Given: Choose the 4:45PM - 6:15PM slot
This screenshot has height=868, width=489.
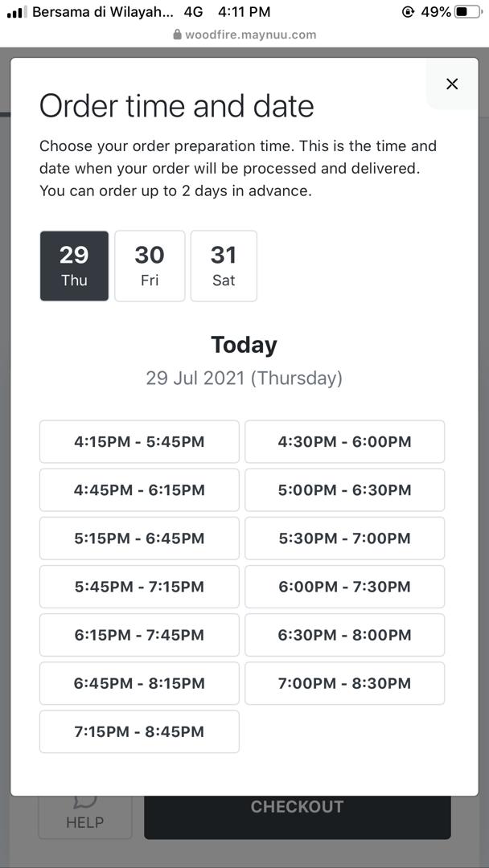Looking at the screenshot, I should [x=139, y=490].
